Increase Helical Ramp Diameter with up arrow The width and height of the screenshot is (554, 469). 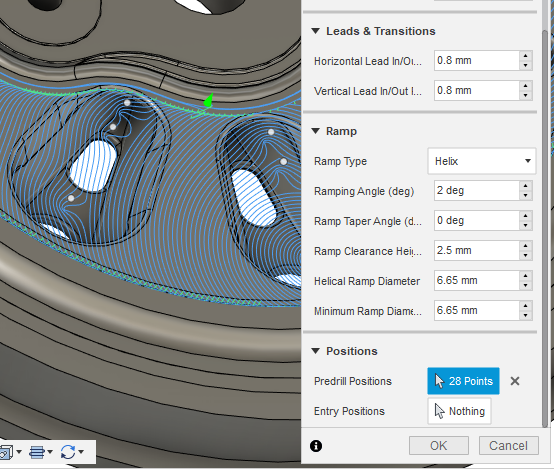point(526,276)
